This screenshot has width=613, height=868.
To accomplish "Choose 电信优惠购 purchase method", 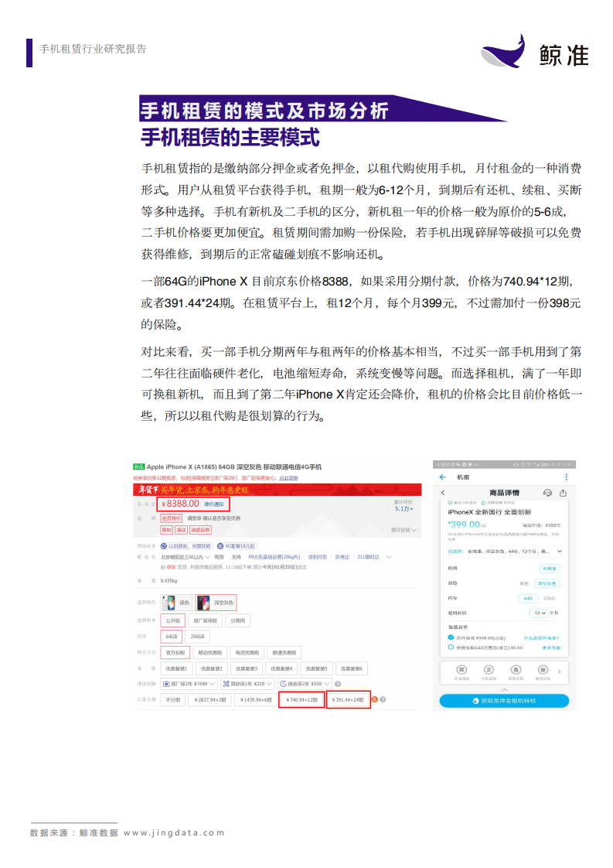I will (247, 653).
